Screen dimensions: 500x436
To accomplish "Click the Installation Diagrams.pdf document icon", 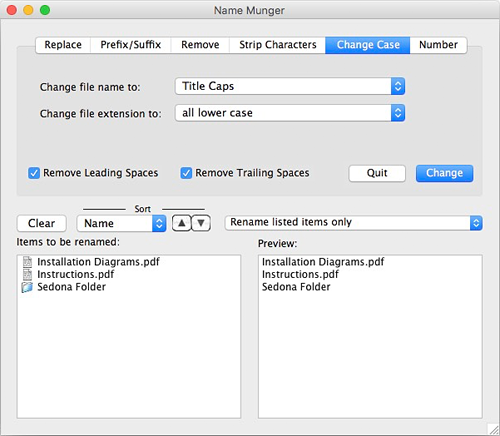I will pos(27,262).
